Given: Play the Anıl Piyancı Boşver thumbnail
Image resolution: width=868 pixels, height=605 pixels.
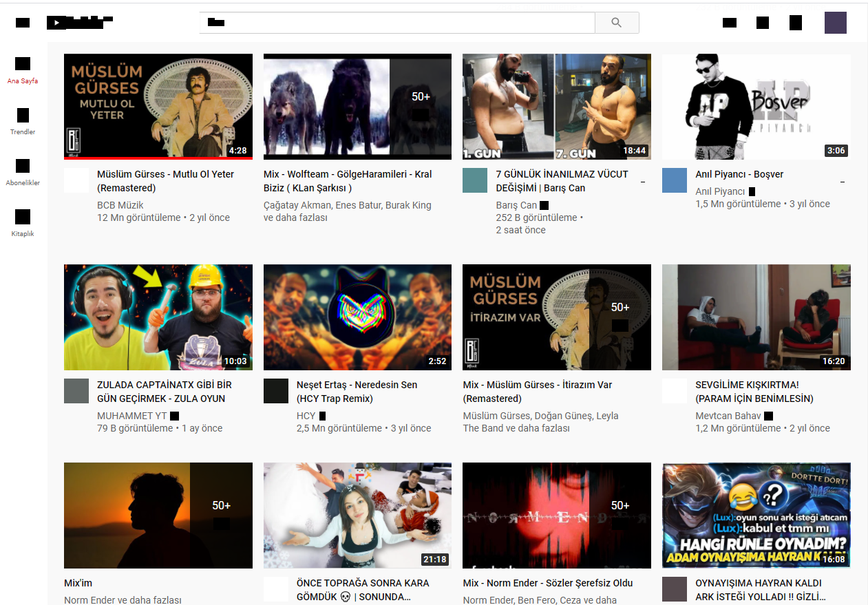Looking at the screenshot, I should click(756, 107).
